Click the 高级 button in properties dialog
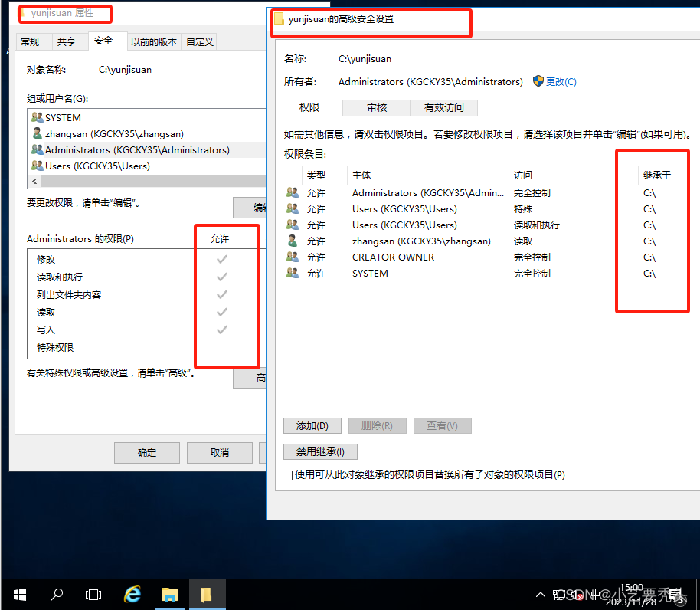Screen dimensions: 700x610 pos(250,378)
